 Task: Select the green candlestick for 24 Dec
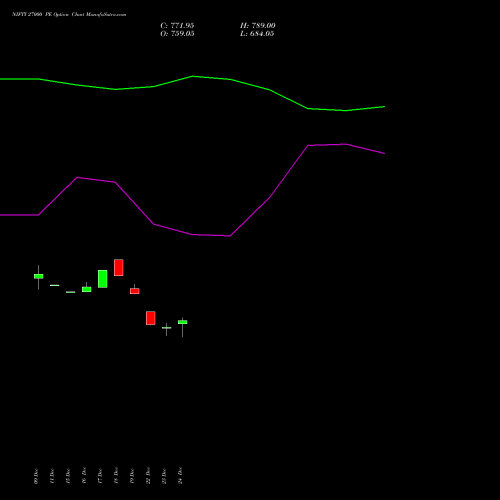[x=182, y=322]
